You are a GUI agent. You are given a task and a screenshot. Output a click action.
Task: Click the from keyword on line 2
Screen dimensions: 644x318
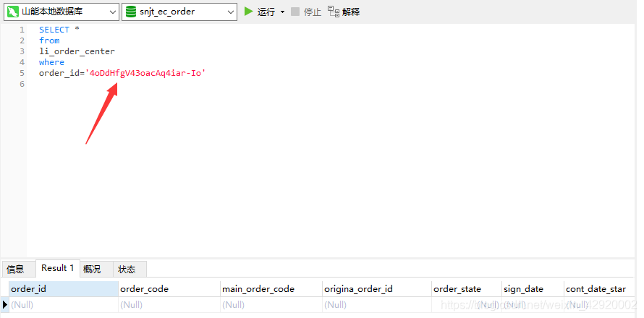(x=49, y=40)
